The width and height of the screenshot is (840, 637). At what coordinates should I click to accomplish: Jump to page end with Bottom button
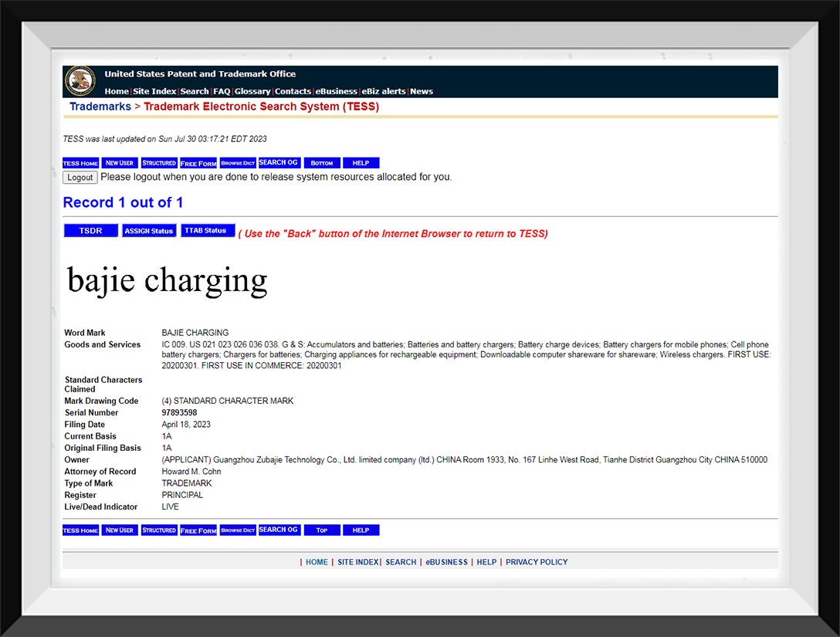click(321, 163)
